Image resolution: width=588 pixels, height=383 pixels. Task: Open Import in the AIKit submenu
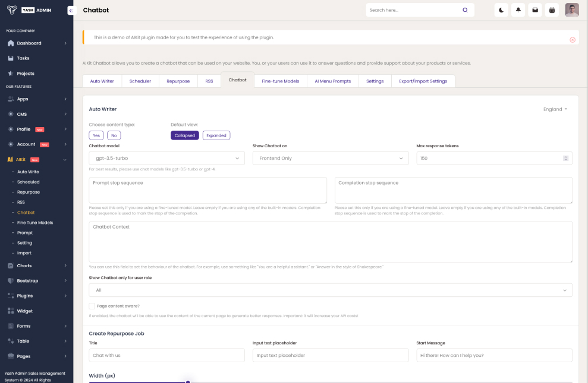[x=24, y=253]
